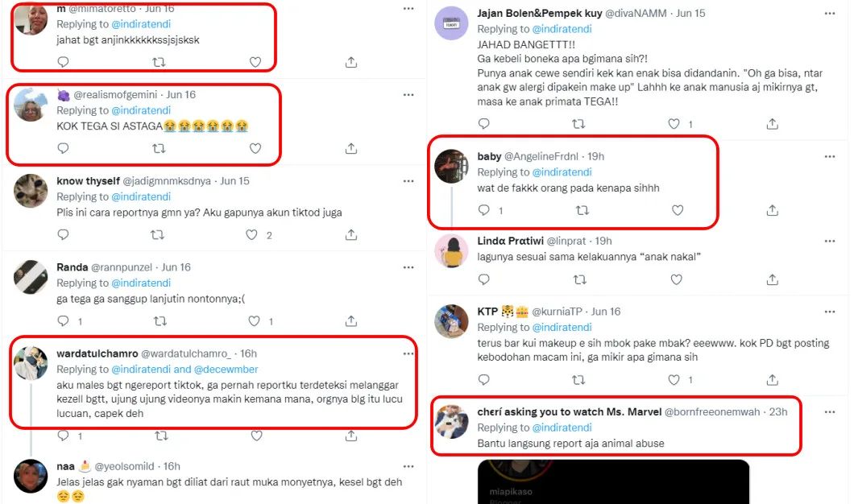854x504 pixels.
Task: Like the tweet by @realismofgemini
Action: tap(255, 148)
